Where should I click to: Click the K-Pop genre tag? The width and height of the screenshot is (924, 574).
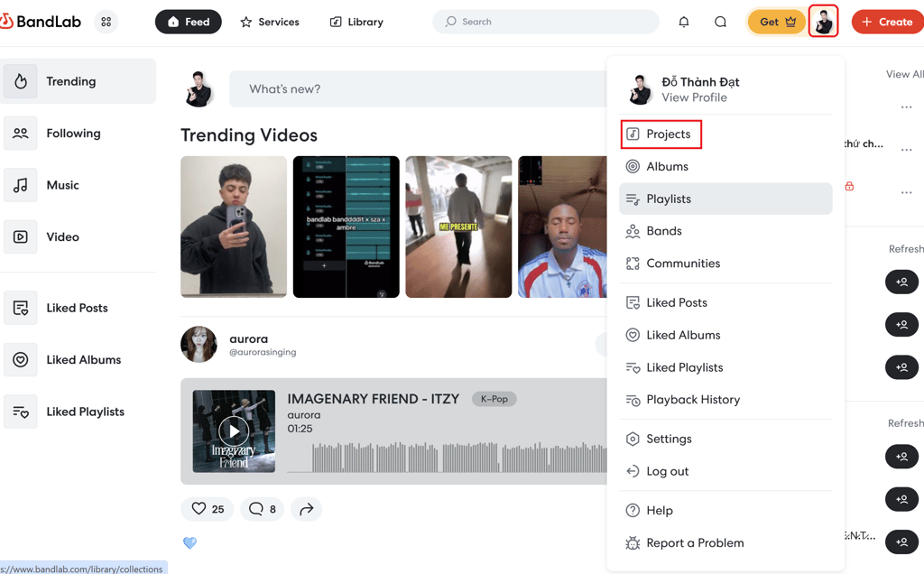[x=494, y=399]
